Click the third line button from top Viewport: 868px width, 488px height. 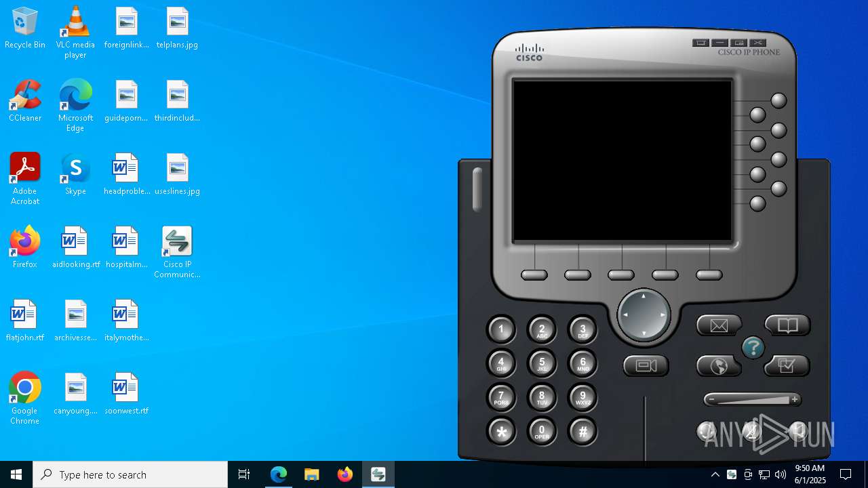pos(778,130)
